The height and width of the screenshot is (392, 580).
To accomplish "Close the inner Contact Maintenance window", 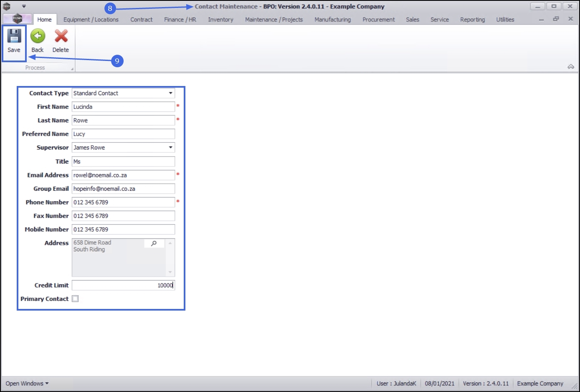I will pos(570,19).
